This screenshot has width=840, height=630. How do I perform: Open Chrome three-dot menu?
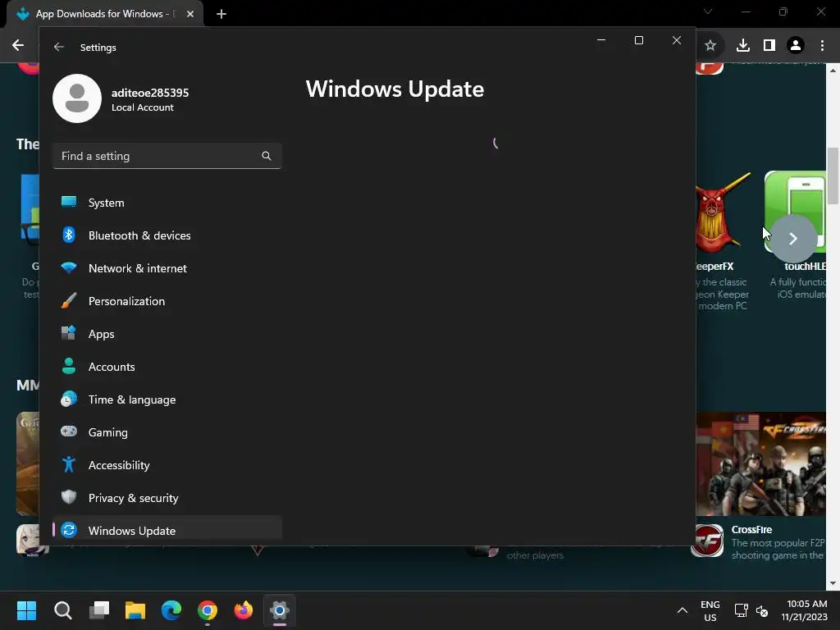822,46
